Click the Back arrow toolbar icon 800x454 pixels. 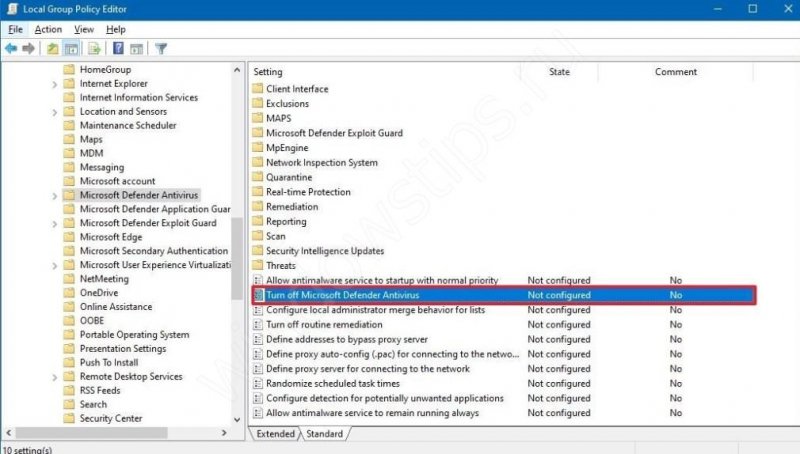11,48
